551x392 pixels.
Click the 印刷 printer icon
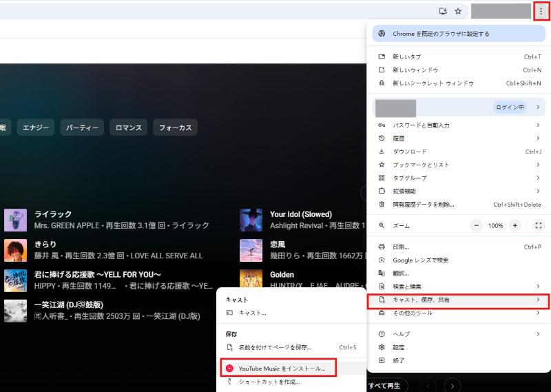(382, 247)
